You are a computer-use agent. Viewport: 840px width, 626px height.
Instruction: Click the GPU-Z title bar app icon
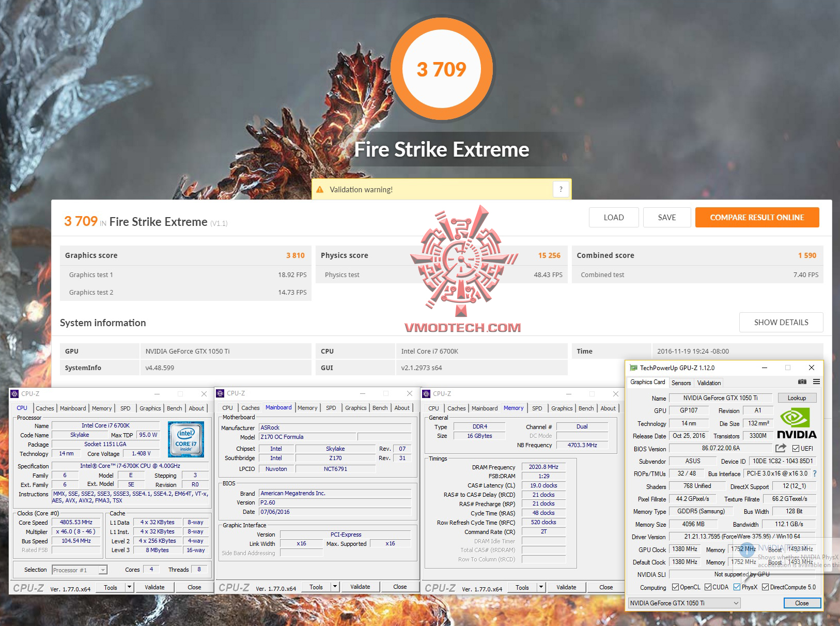pos(633,368)
